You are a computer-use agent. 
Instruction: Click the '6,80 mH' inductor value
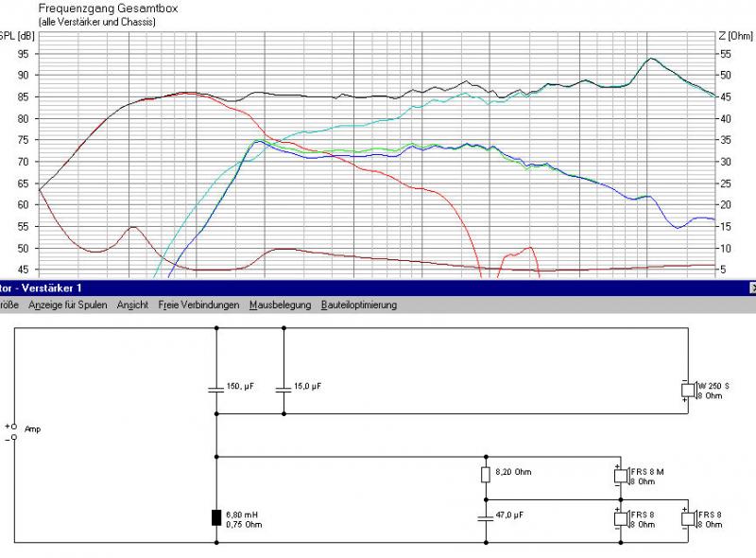pos(242,515)
